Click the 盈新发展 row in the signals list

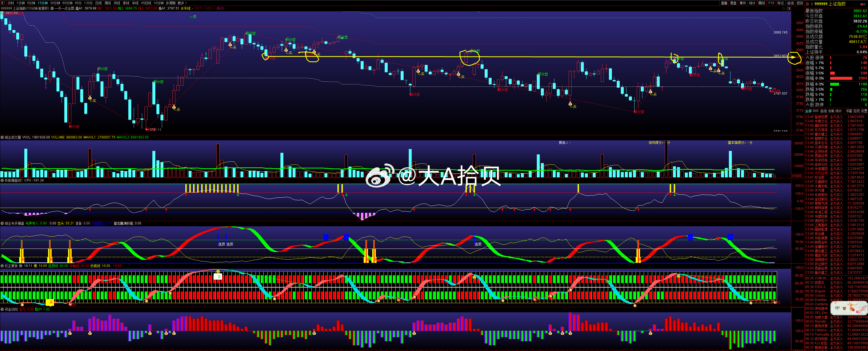[836, 117]
